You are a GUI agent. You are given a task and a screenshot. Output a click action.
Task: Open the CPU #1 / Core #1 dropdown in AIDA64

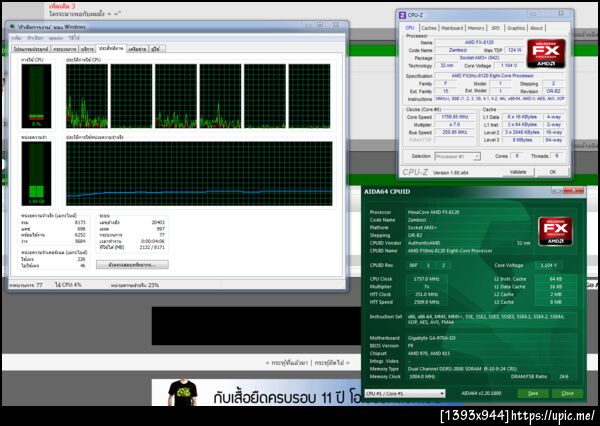coord(405,393)
